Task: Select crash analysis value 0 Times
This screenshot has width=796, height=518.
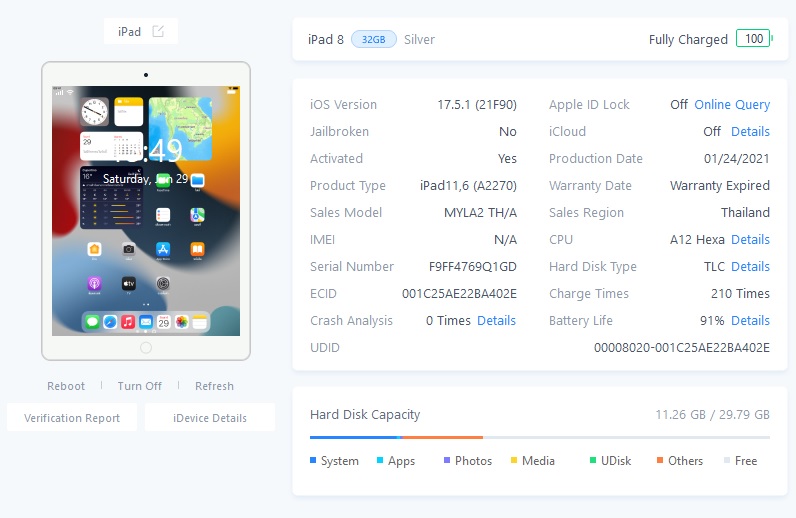Action: [x=448, y=320]
